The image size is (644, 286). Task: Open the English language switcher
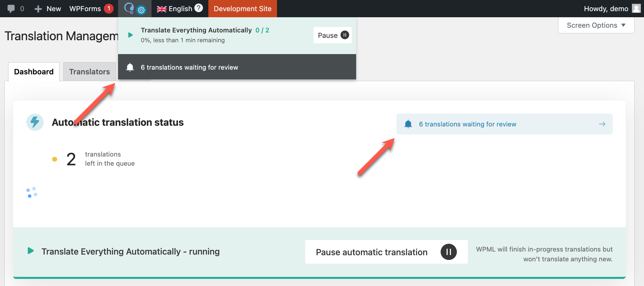pyautogui.click(x=175, y=9)
